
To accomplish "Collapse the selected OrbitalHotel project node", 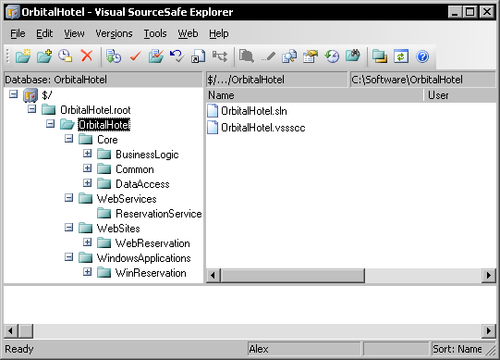I will point(50,124).
